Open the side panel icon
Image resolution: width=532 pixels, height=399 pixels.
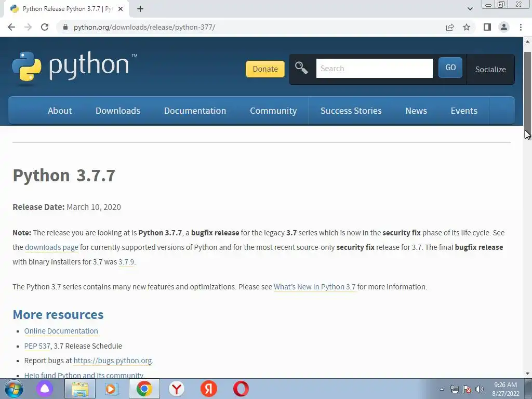tap(487, 27)
